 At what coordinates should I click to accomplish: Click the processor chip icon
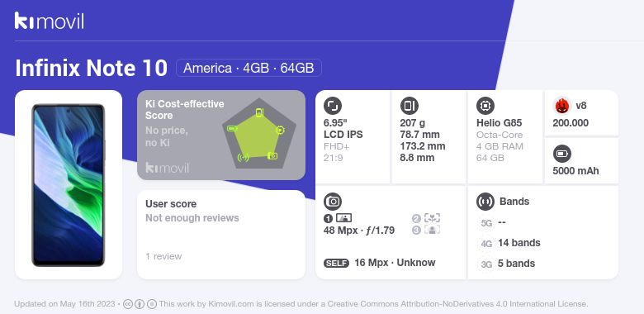[485, 106]
